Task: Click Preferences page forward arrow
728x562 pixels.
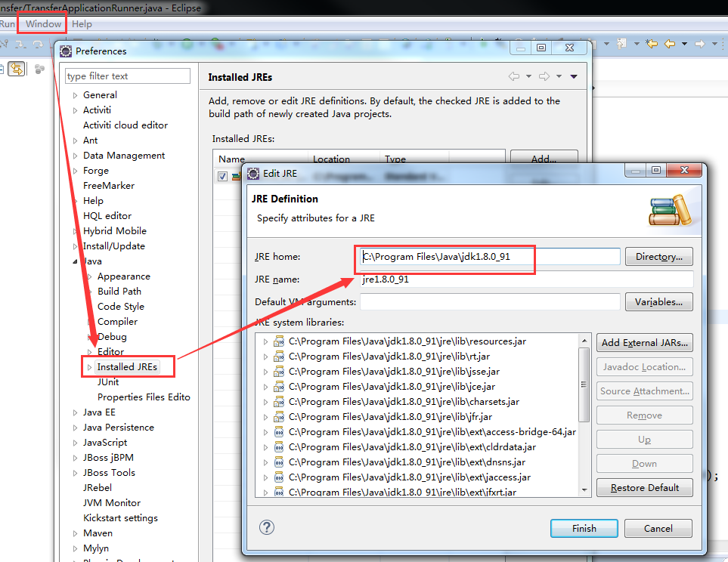Action: pyautogui.click(x=544, y=76)
